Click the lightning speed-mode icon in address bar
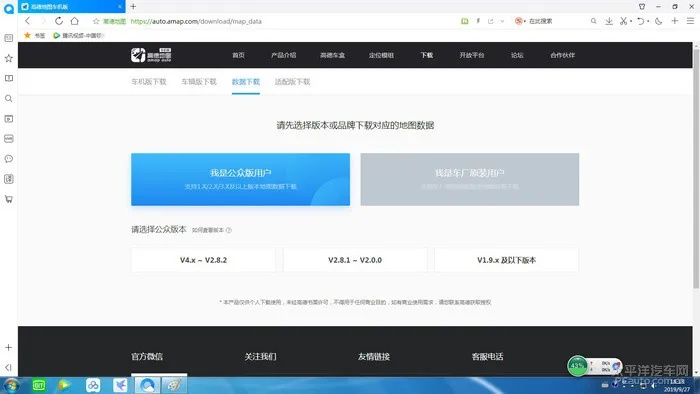This screenshot has height=394, width=700. [x=478, y=21]
